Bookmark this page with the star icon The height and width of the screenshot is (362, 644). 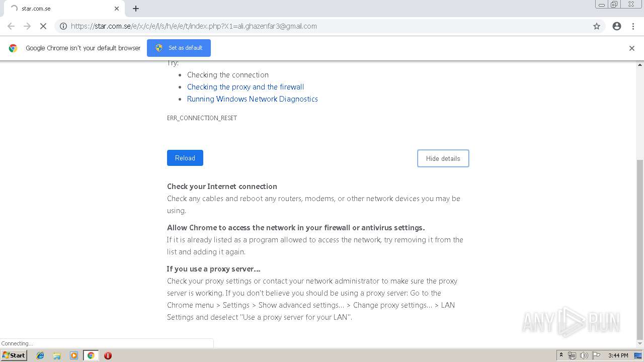pos(597,26)
